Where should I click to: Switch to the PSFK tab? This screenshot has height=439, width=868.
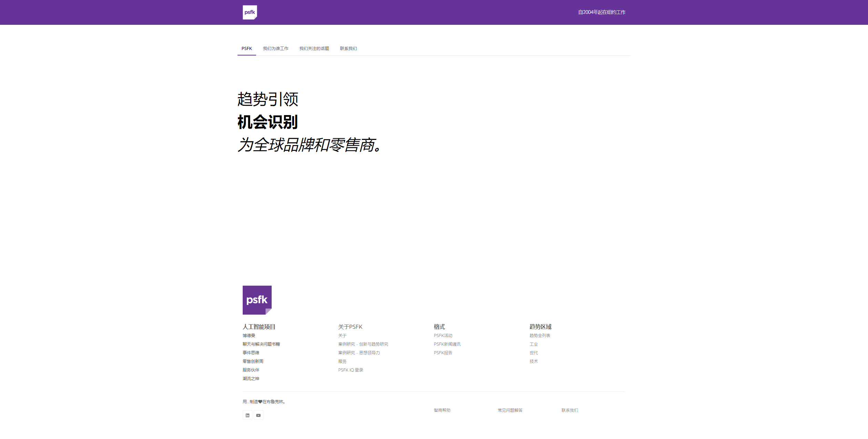coord(246,48)
